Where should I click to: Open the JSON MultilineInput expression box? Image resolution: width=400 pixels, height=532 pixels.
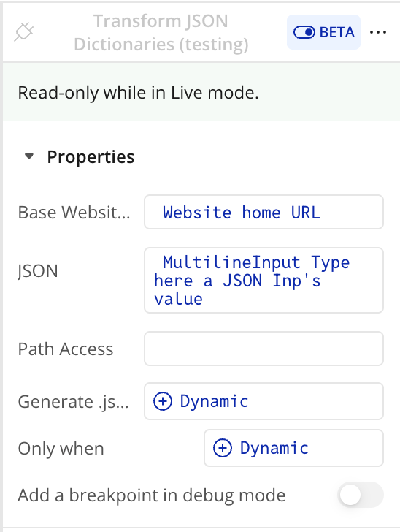point(264,281)
